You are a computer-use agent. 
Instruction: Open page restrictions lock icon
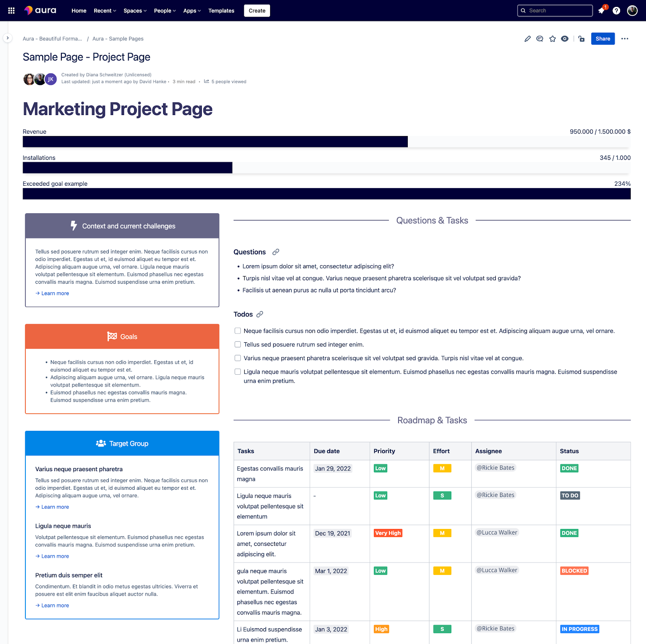click(581, 39)
